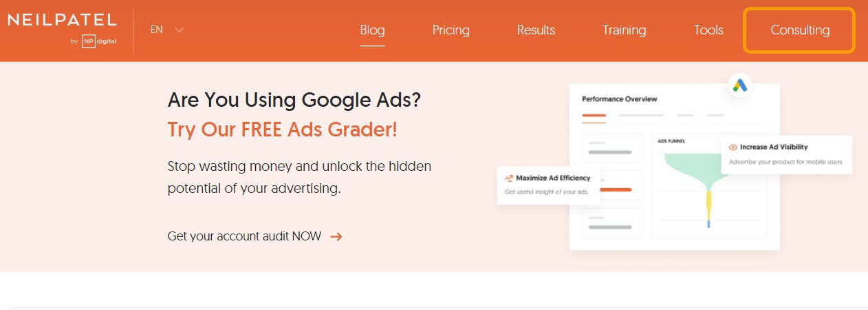The image size is (868, 310).
Task: Expand the chevron next to EN
Action: 180,30
